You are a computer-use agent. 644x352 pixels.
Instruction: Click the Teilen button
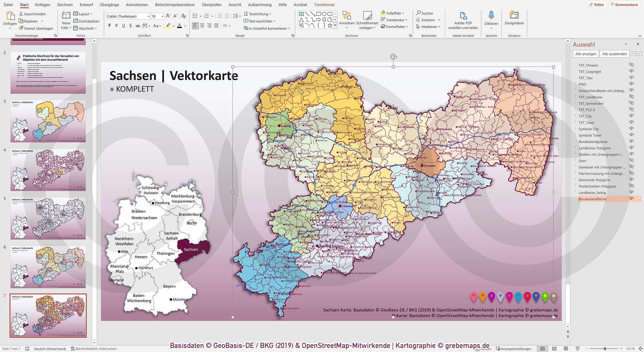point(597,4)
